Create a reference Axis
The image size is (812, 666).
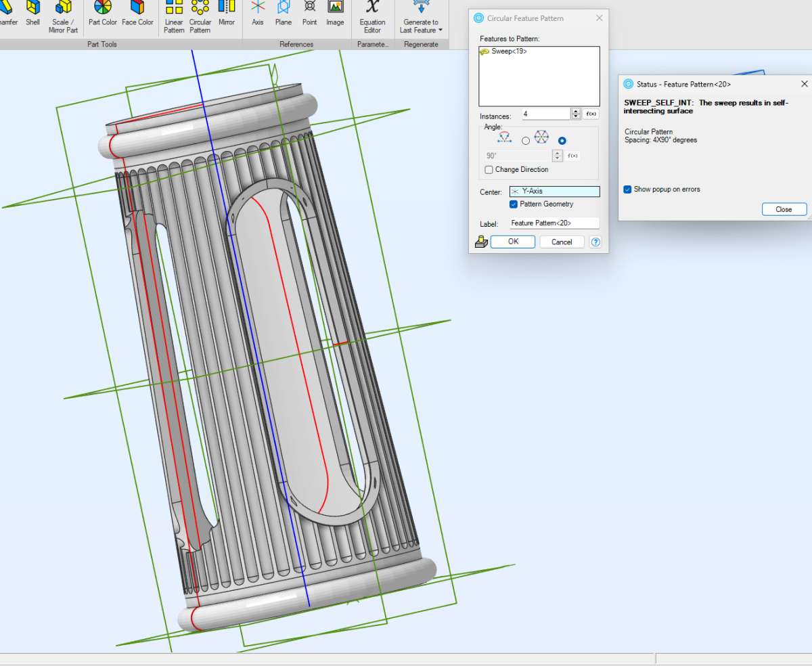click(x=258, y=14)
